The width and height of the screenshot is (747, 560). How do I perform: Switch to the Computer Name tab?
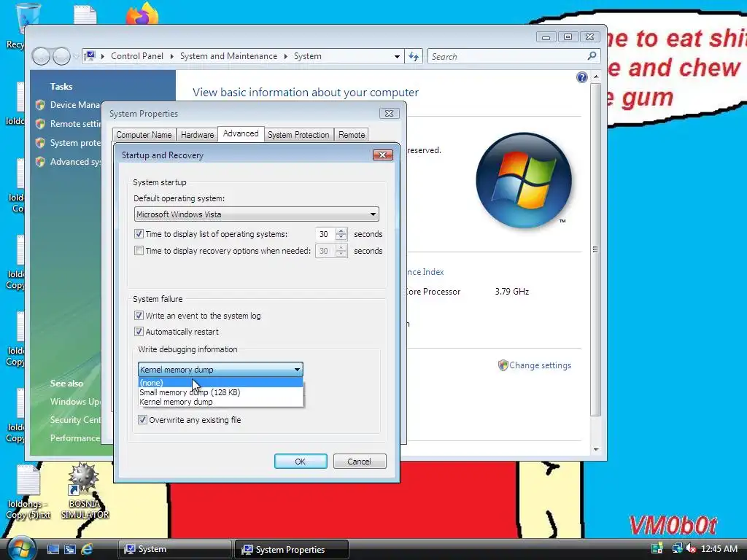pyautogui.click(x=144, y=135)
